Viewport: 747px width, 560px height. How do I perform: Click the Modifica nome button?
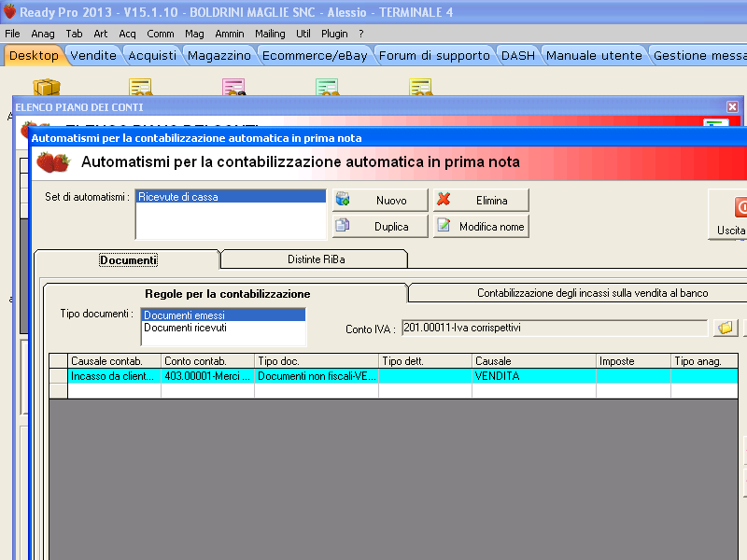point(481,226)
